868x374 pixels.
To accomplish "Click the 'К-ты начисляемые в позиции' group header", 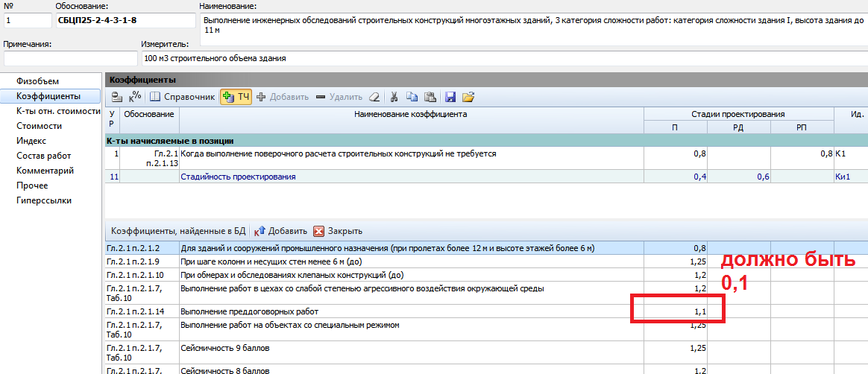I will pos(486,141).
